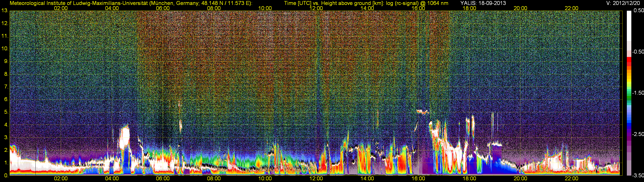Click the 7 km height axis label
The height and width of the screenshot is (182, 644).
pyautogui.click(x=6, y=87)
